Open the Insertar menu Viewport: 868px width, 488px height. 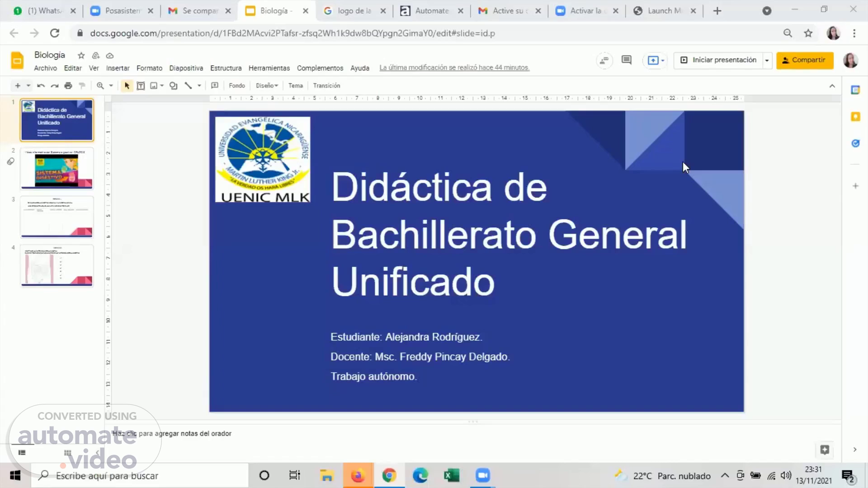[x=118, y=68]
